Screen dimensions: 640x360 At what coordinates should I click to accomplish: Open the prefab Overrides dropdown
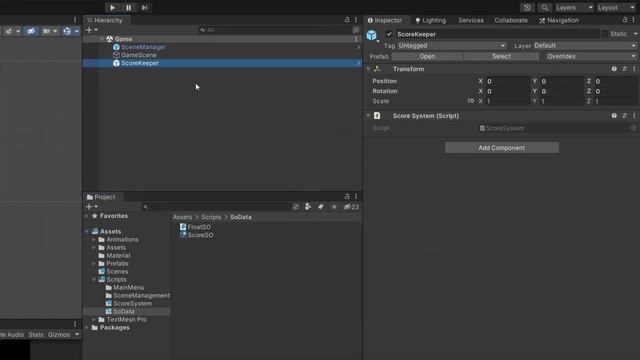point(591,56)
